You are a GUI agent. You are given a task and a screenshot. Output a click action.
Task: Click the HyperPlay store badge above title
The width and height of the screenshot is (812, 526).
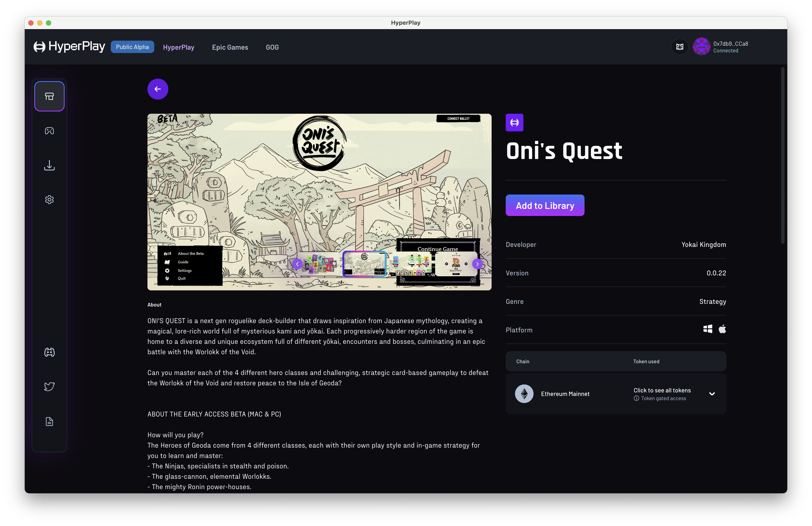[x=514, y=123]
